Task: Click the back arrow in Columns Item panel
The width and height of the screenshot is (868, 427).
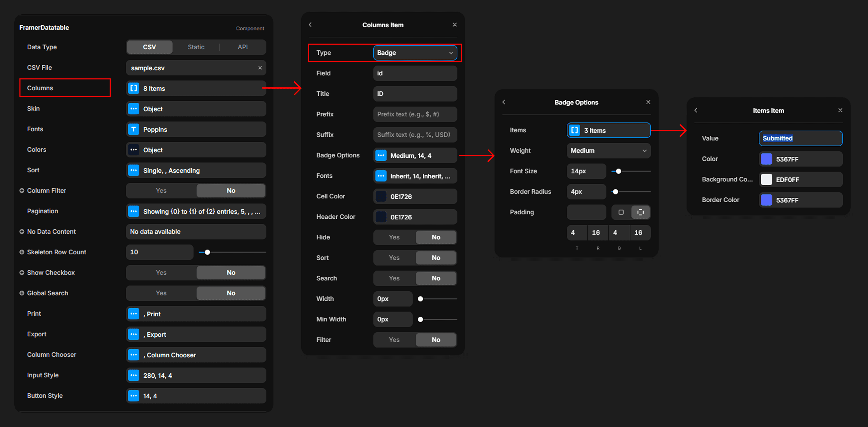Action: [310, 25]
